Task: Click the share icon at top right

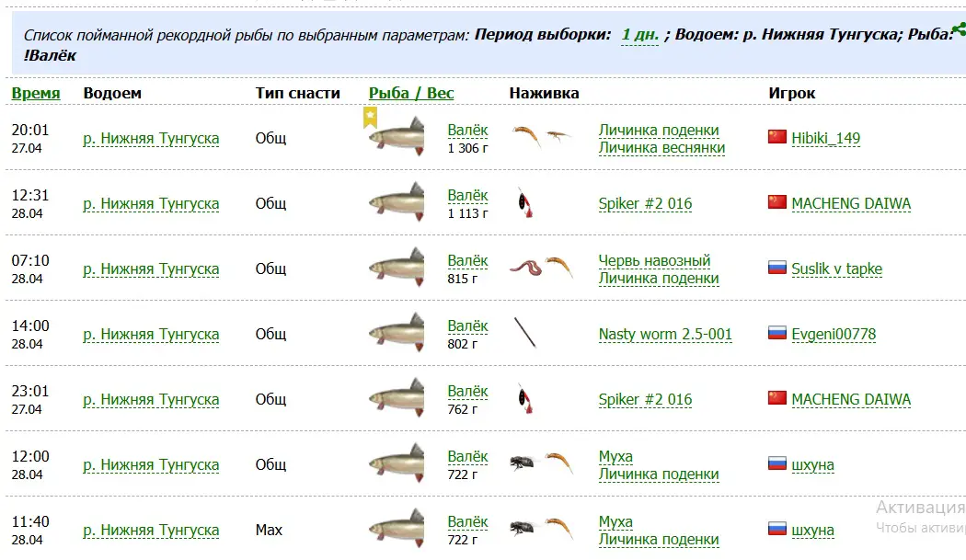Action: coord(960,29)
